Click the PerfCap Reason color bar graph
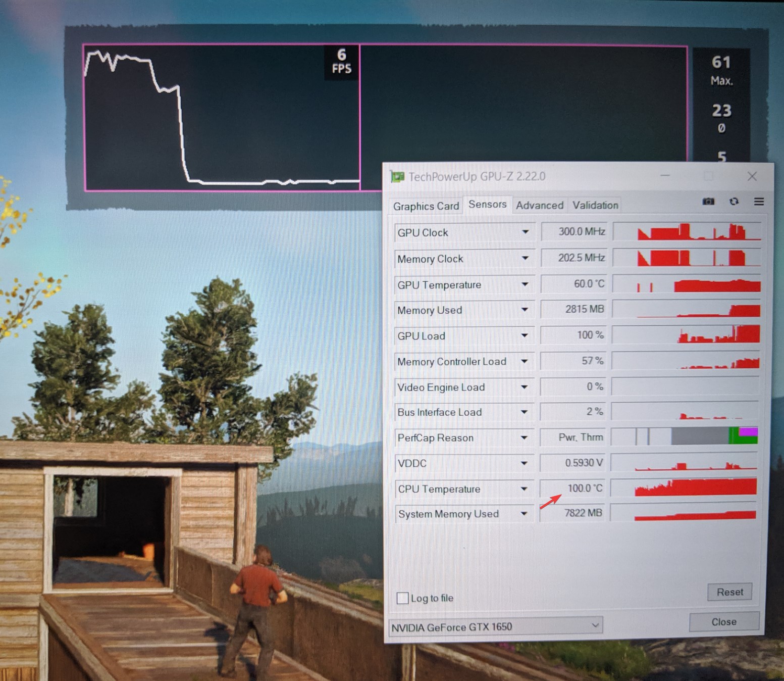The width and height of the screenshot is (784, 681). [685, 436]
